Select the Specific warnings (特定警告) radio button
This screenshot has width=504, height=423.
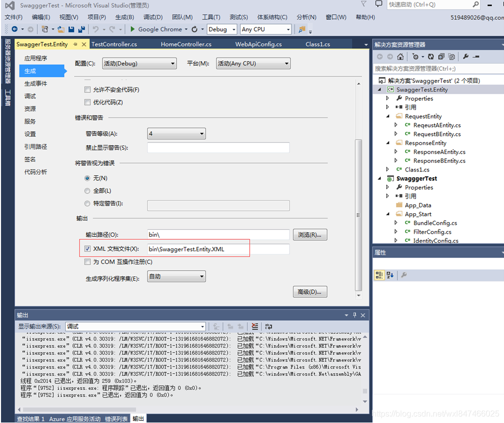tap(87, 204)
